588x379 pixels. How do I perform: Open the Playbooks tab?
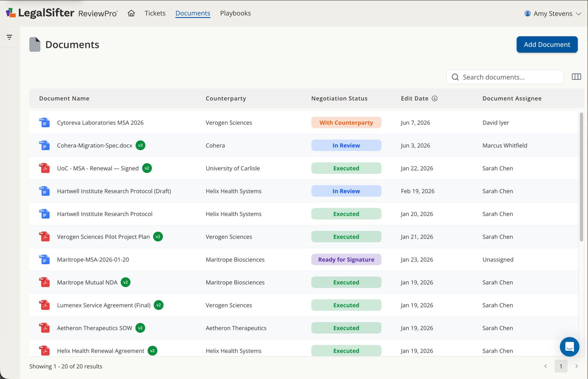235,13
